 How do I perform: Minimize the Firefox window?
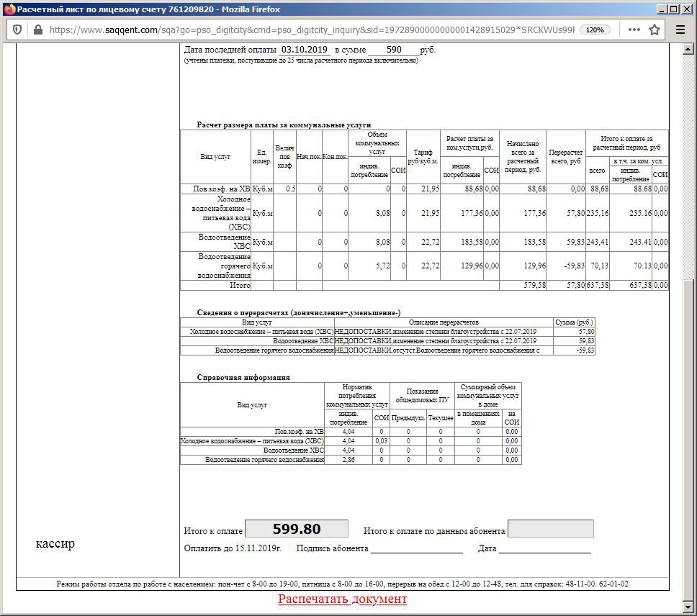662,9
